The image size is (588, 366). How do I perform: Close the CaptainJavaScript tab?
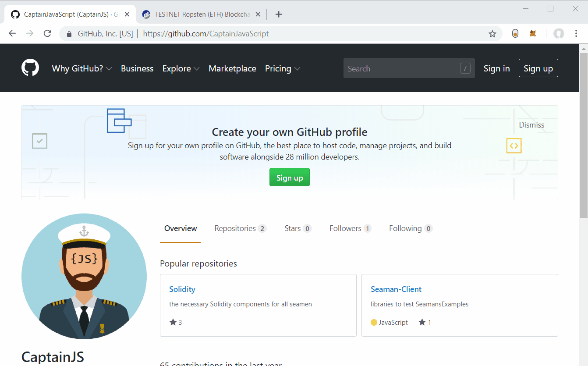coord(127,14)
